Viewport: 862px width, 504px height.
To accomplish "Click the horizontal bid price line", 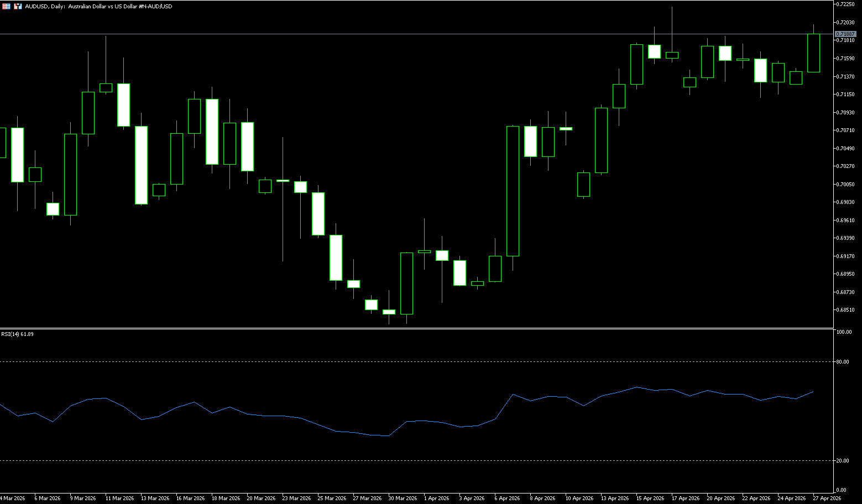I will pos(387,34).
